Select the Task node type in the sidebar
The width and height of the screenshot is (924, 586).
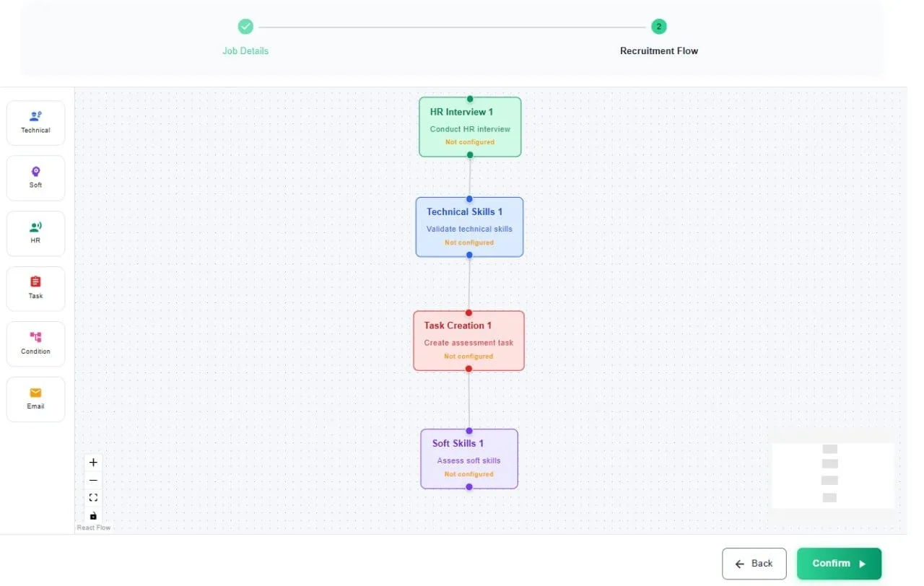tap(35, 289)
